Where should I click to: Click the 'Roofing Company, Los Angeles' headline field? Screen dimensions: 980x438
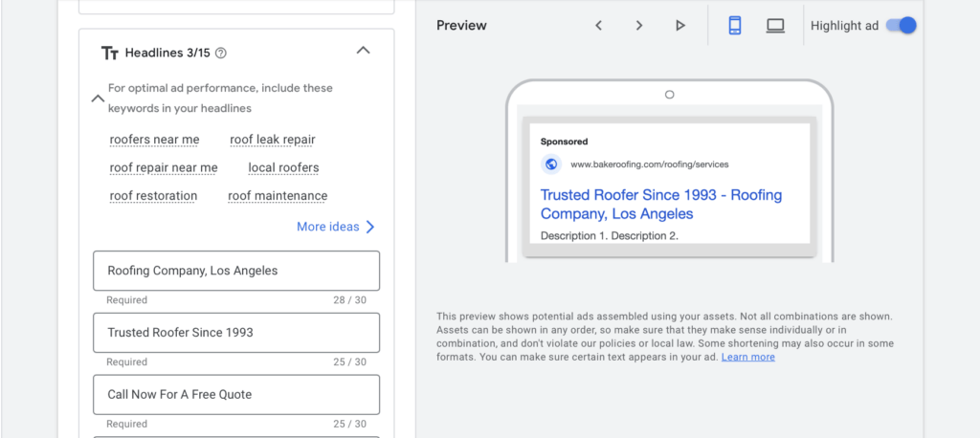236,271
